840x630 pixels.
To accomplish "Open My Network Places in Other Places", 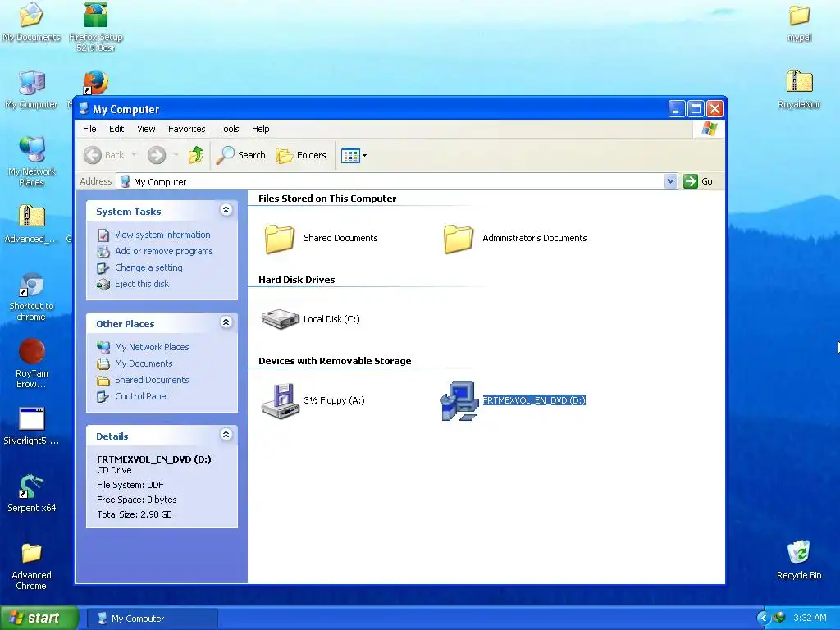I will (x=152, y=347).
